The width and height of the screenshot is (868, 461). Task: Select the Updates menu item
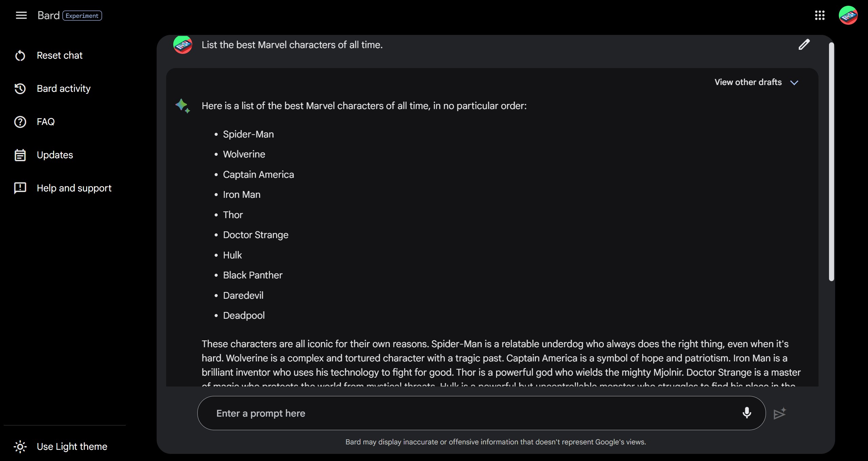click(55, 155)
